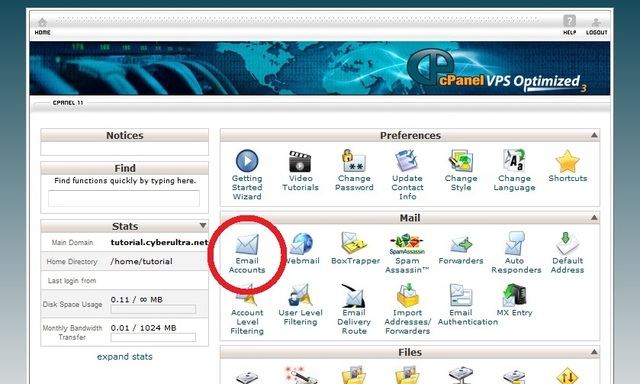Open Forwarders
This screenshot has width=640, height=384.
pos(461,250)
